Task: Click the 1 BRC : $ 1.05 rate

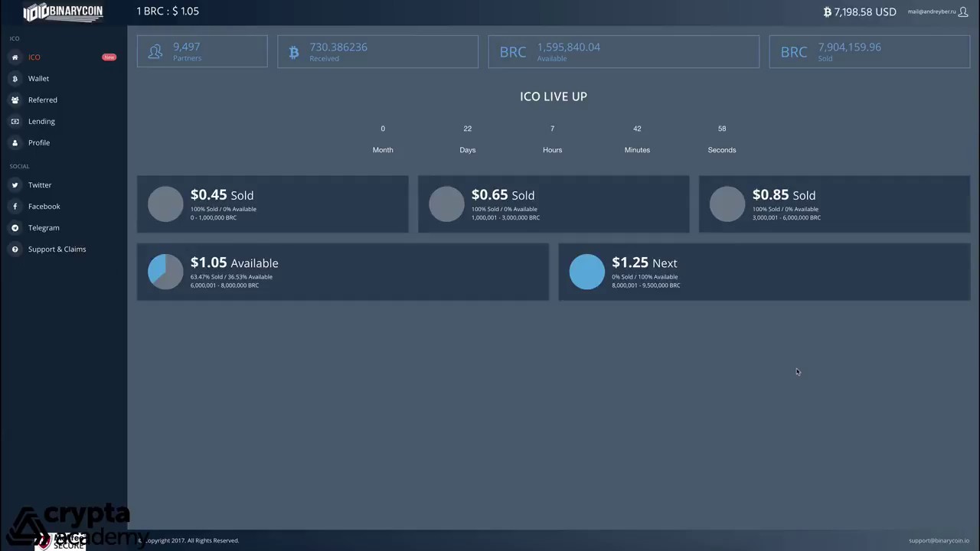Action: 168,11
